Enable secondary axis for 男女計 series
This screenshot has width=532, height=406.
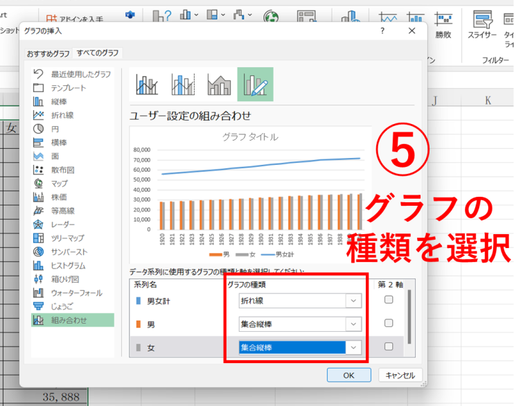click(x=389, y=300)
